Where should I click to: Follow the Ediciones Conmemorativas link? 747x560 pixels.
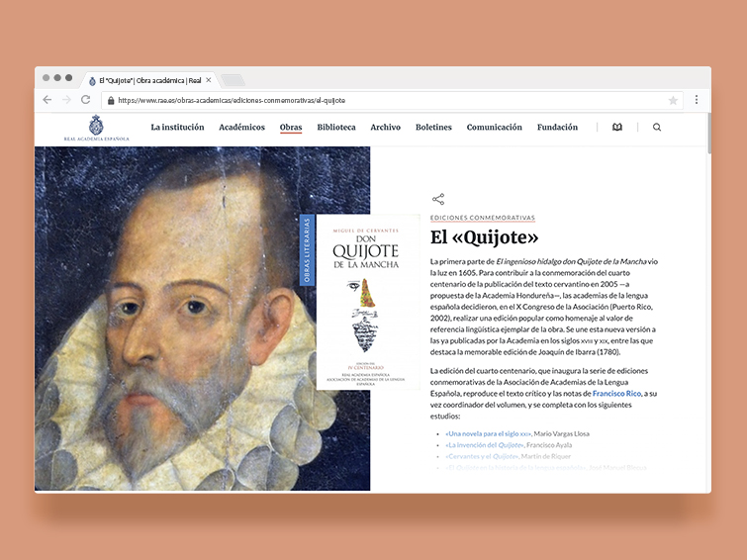tap(483, 218)
